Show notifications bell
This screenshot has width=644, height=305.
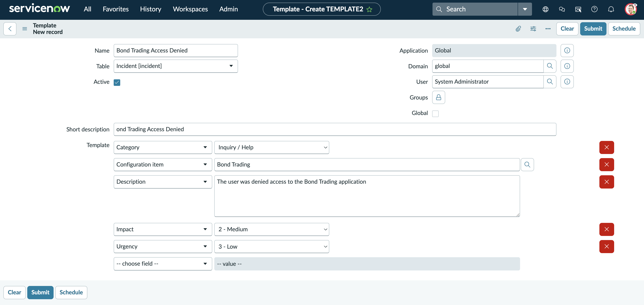(611, 9)
